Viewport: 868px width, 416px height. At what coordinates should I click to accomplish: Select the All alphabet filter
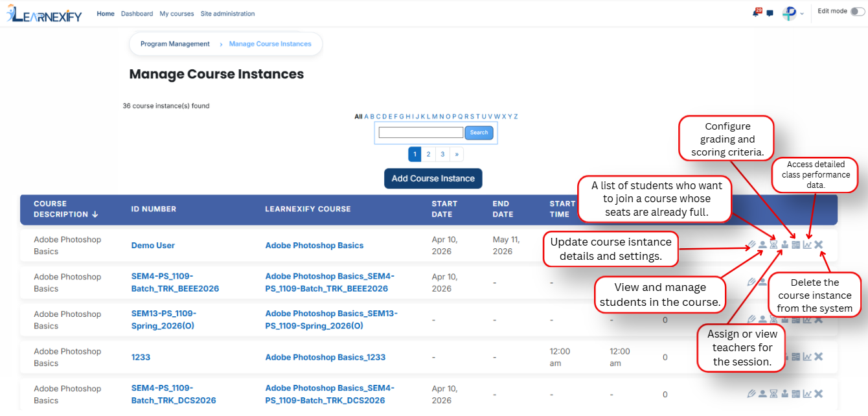358,117
